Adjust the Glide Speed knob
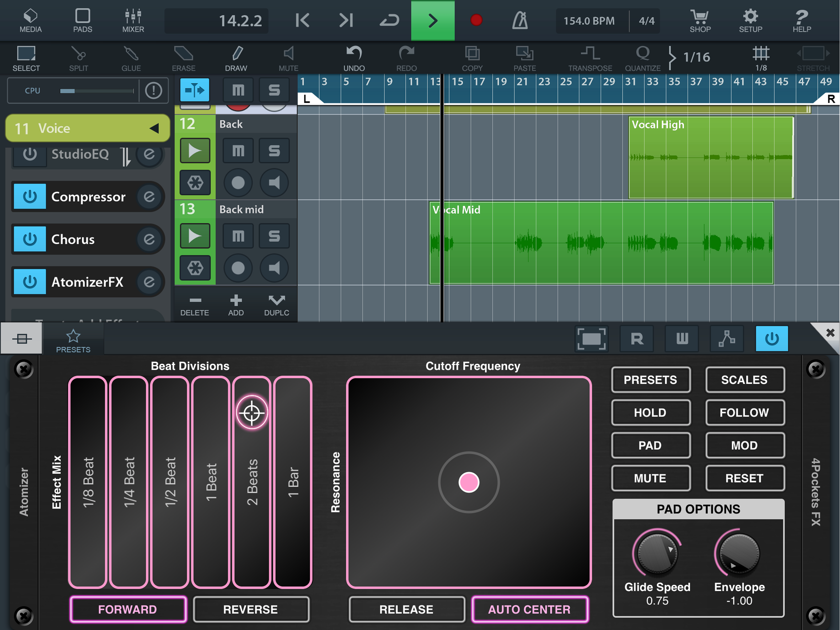This screenshot has height=630, width=840. tap(657, 554)
